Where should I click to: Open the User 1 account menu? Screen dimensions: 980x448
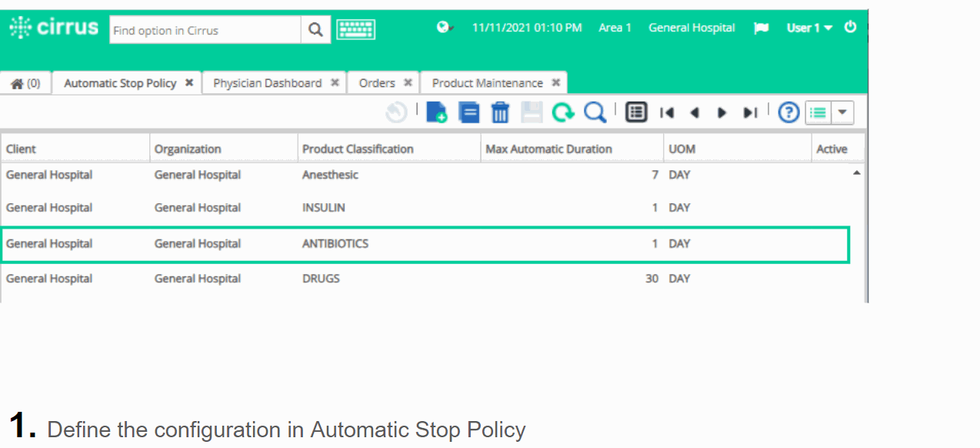click(x=808, y=28)
